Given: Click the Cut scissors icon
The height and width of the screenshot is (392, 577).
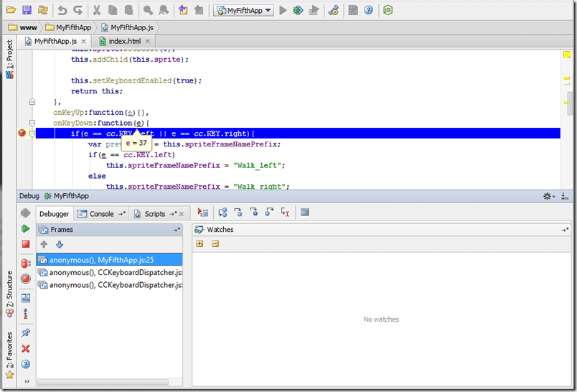Looking at the screenshot, I should click(x=97, y=10).
